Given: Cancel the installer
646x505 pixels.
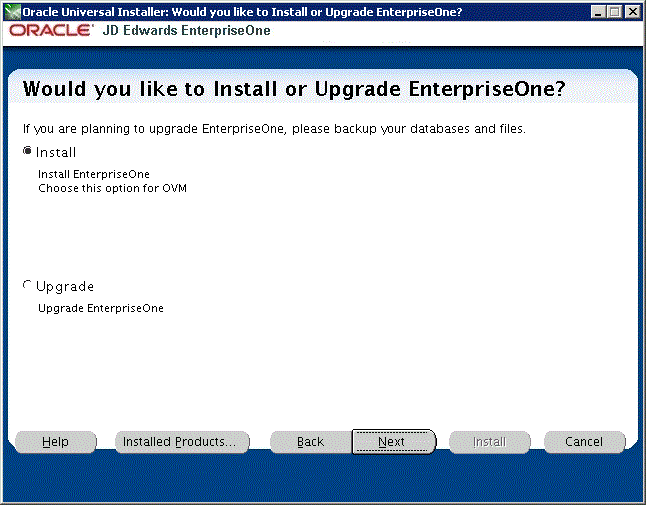Looking at the screenshot, I should (584, 442).
